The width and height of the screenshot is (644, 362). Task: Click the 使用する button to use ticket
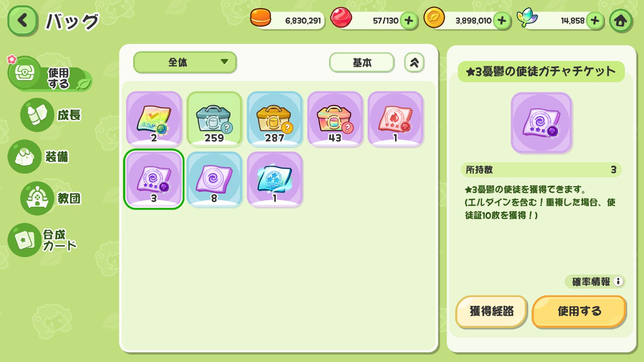click(x=579, y=311)
